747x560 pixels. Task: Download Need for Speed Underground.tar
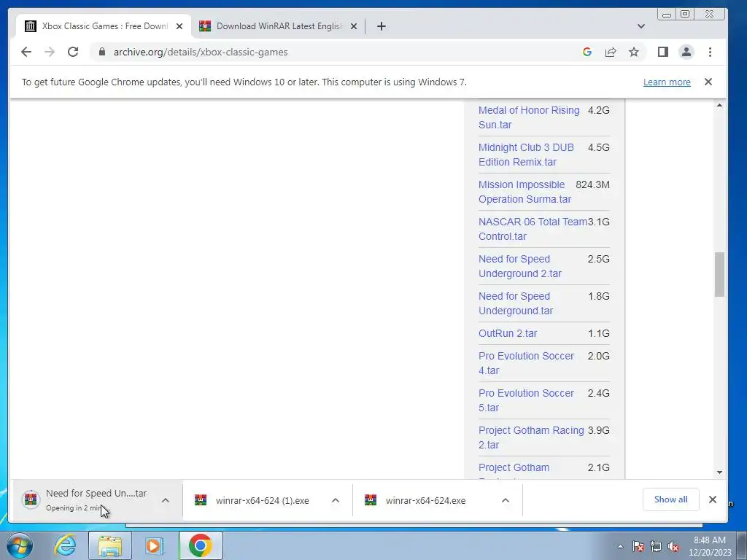[x=516, y=303]
